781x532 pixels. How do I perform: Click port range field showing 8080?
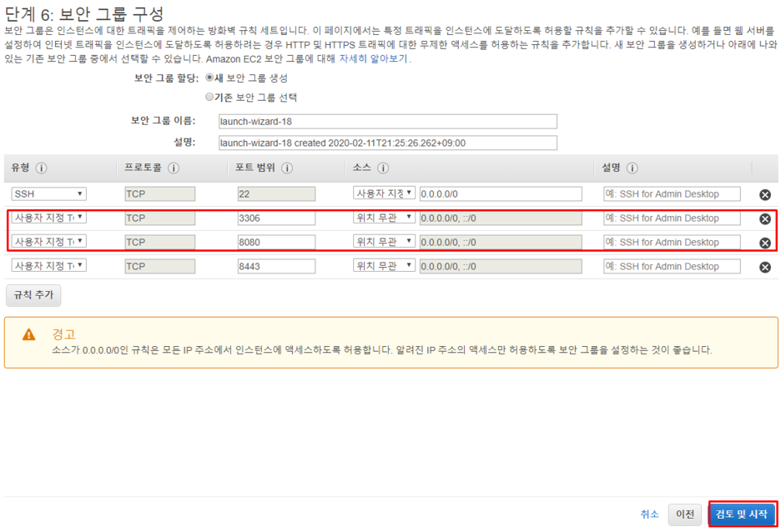coord(276,243)
